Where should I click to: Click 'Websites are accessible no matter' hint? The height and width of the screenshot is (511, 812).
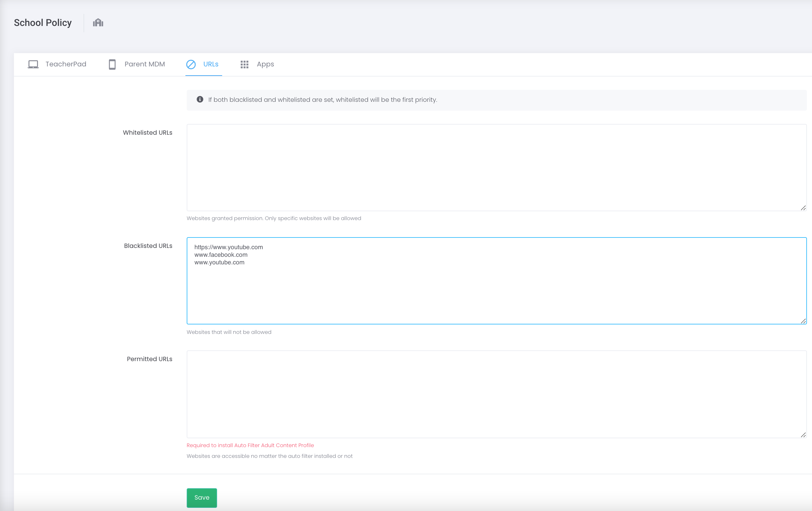[x=269, y=456]
